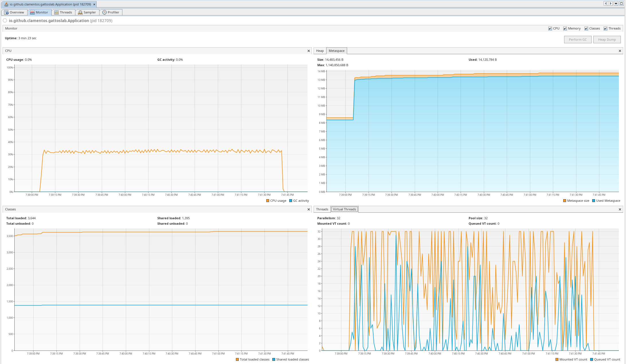Click the Overview tab icon
Image resolution: width=626 pixels, height=364 pixels.
coord(6,12)
